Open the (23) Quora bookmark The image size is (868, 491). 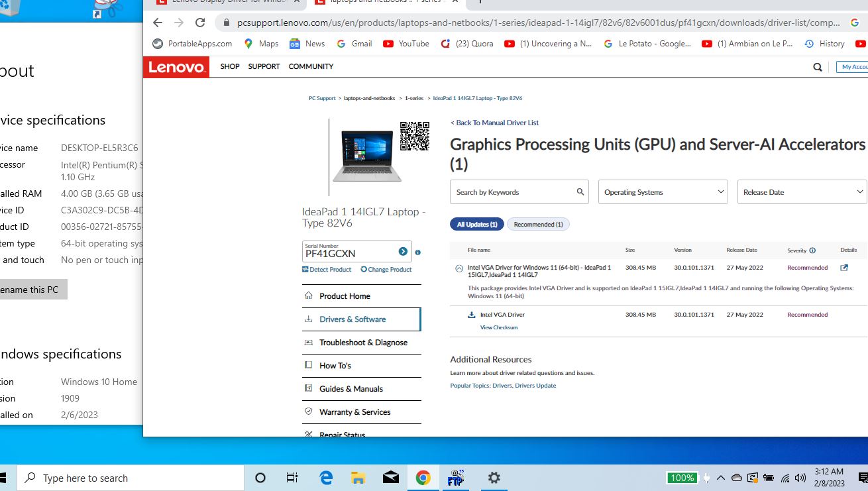466,44
